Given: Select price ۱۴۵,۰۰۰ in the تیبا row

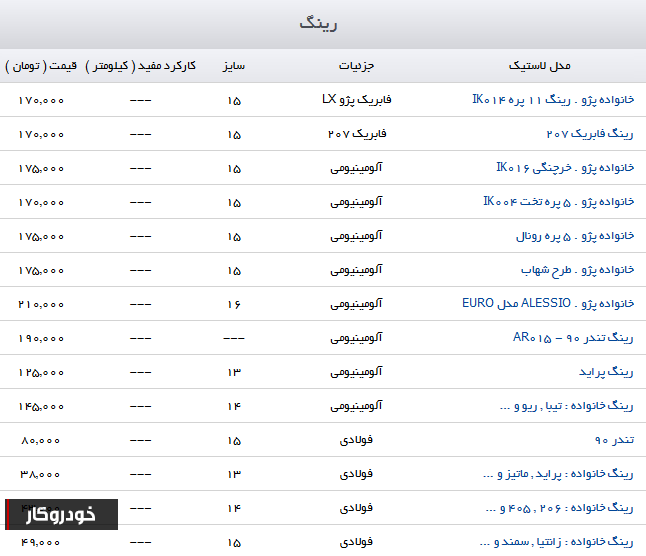Looking at the screenshot, I should pyautogui.click(x=41, y=406).
